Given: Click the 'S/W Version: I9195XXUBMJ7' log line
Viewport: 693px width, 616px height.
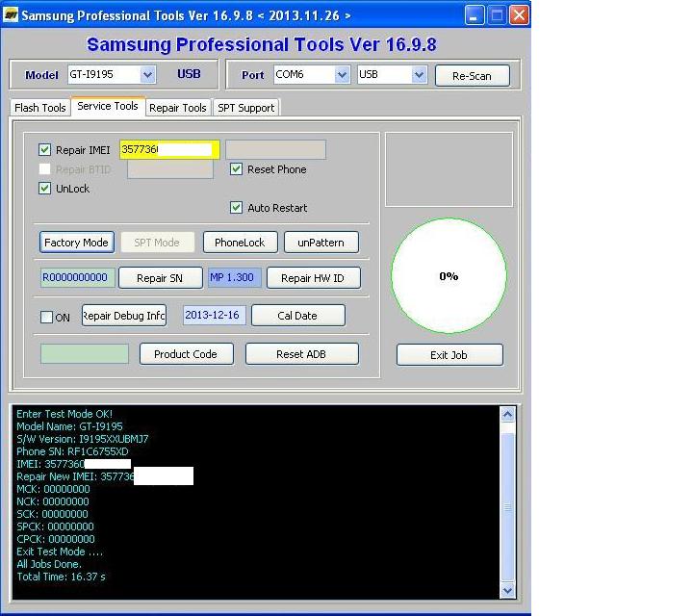Looking at the screenshot, I should coord(82,439).
